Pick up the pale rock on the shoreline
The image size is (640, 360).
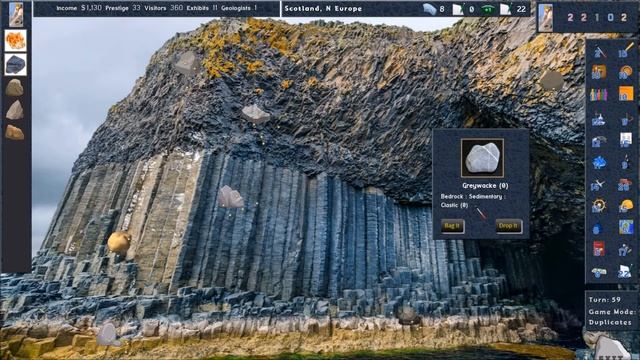click(108, 334)
